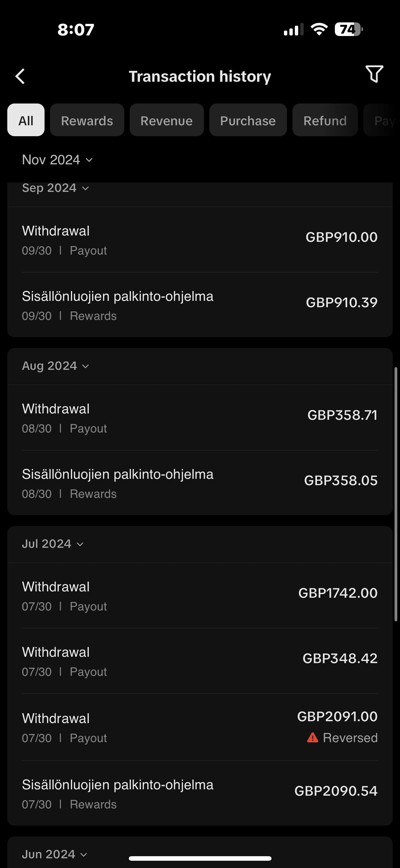Expand the Jun 2024 section
Screen dimensions: 400x868
[x=55, y=854]
